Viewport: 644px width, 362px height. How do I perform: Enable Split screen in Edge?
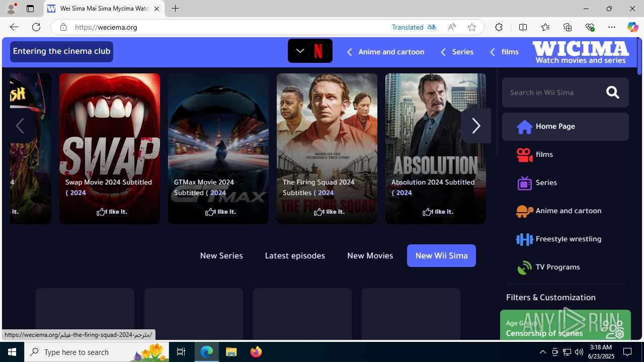[523, 27]
